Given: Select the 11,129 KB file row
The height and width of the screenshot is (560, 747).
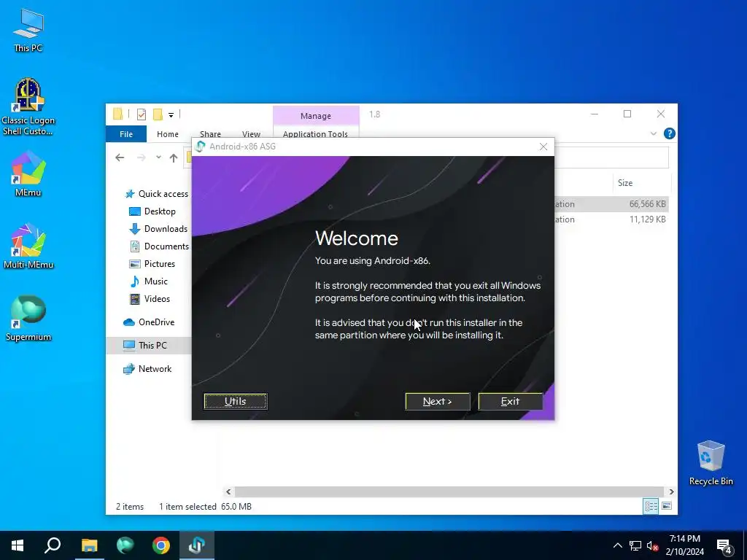Looking at the screenshot, I should [611, 219].
